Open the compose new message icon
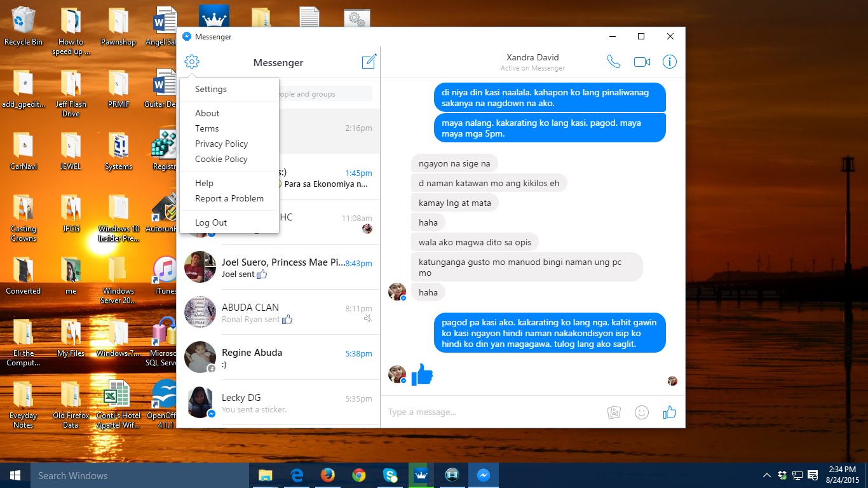 tap(369, 62)
